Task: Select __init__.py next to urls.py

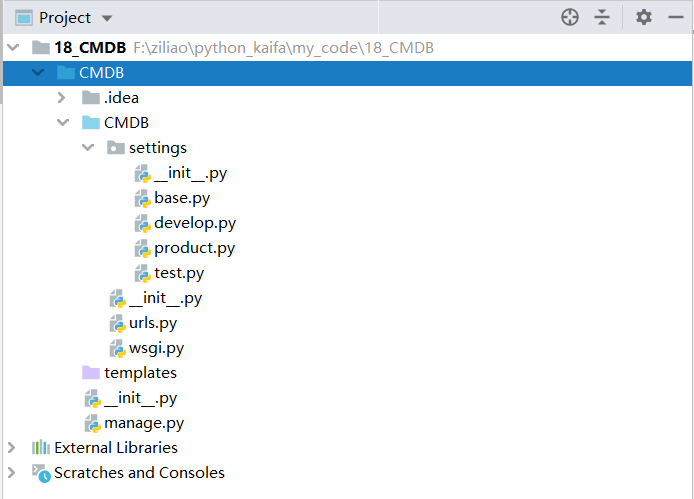Action: pos(166,298)
